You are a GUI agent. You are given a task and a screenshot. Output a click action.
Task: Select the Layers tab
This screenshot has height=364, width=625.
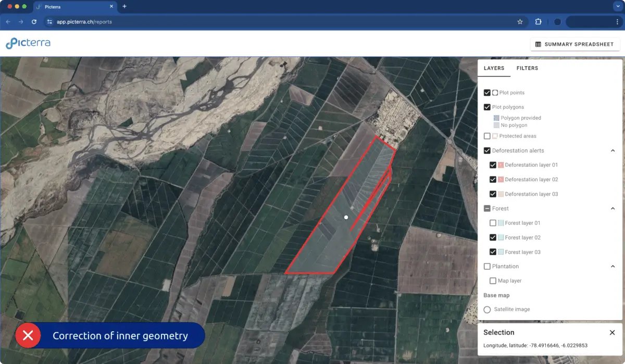(494, 68)
